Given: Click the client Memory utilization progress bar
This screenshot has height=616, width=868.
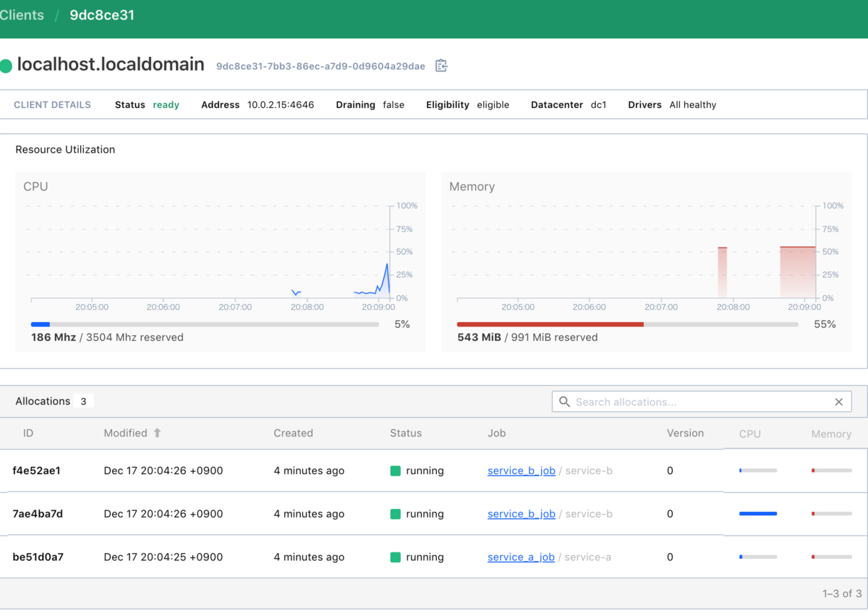Looking at the screenshot, I should tap(628, 324).
